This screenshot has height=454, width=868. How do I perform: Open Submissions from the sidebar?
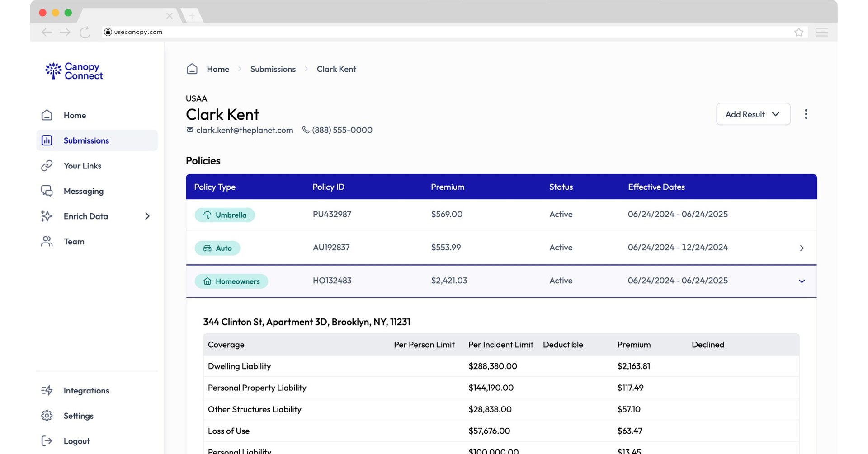[x=86, y=140]
